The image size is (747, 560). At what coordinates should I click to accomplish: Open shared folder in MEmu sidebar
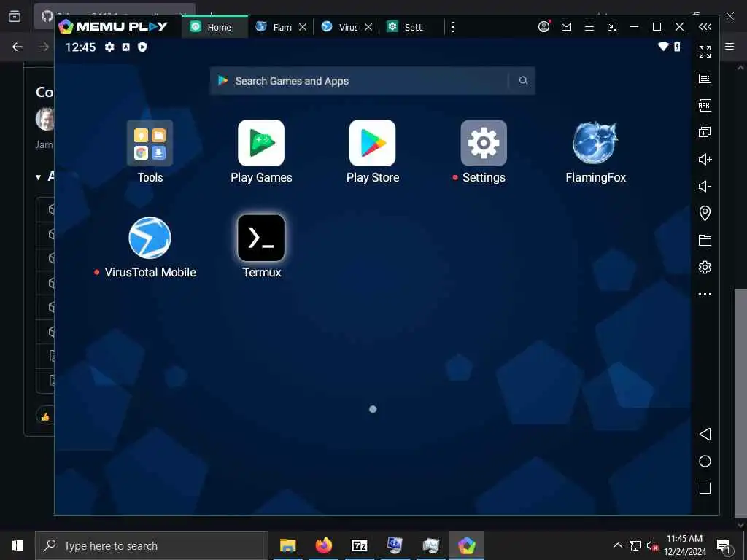click(705, 240)
